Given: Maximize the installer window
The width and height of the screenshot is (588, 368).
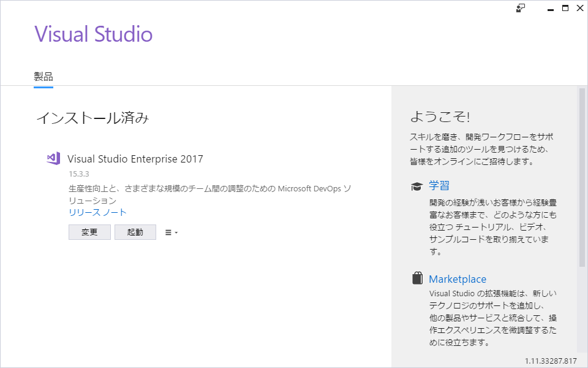Looking at the screenshot, I should 565,8.
